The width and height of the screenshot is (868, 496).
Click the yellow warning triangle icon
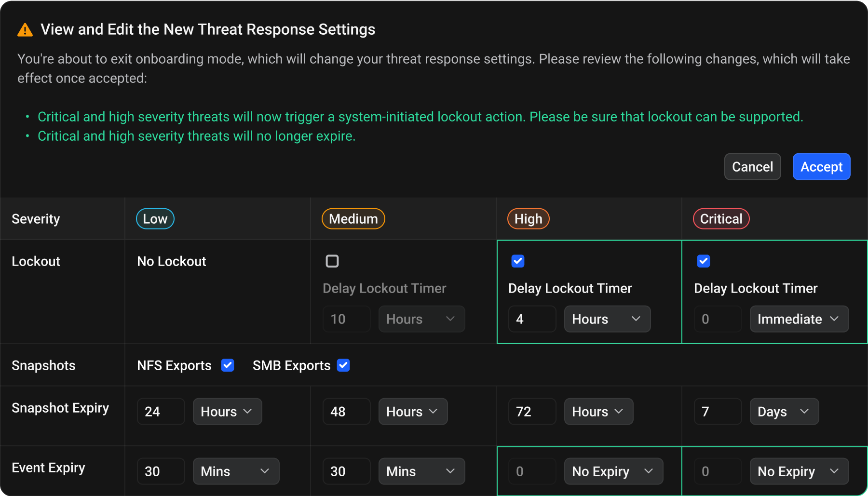click(25, 30)
